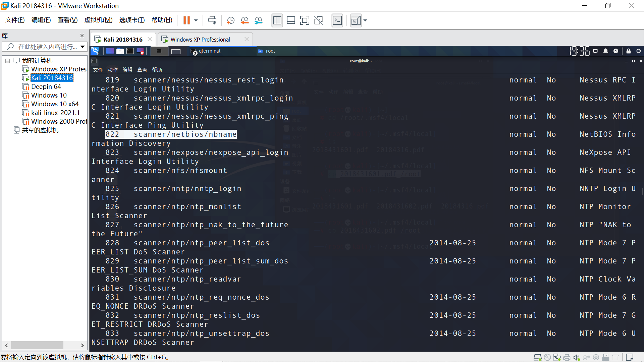Toggle unity mode button

(318, 20)
